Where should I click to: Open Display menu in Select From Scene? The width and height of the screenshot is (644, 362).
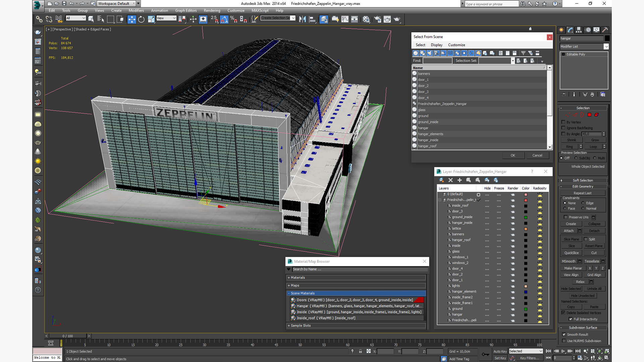click(436, 45)
